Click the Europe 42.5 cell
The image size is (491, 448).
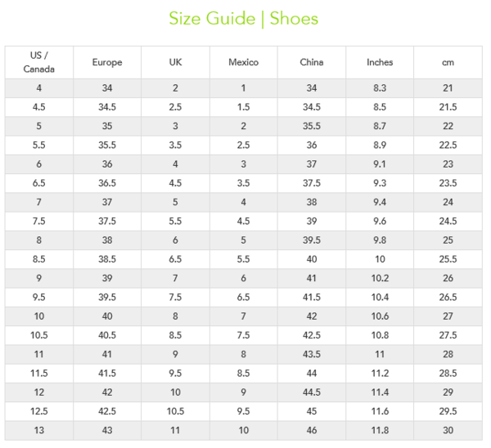pyautogui.click(x=107, y=411)
